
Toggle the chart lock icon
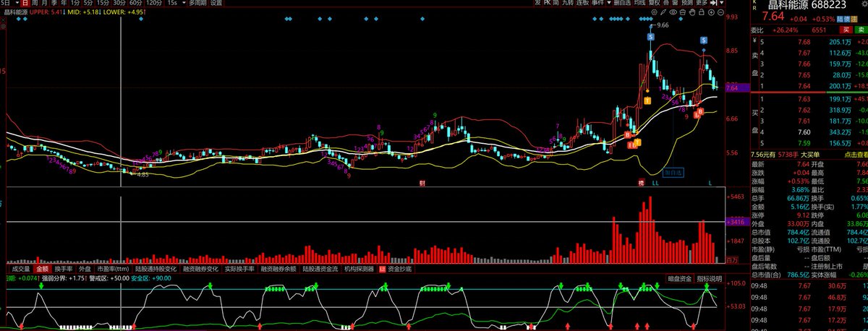click(x=702, y=12)
